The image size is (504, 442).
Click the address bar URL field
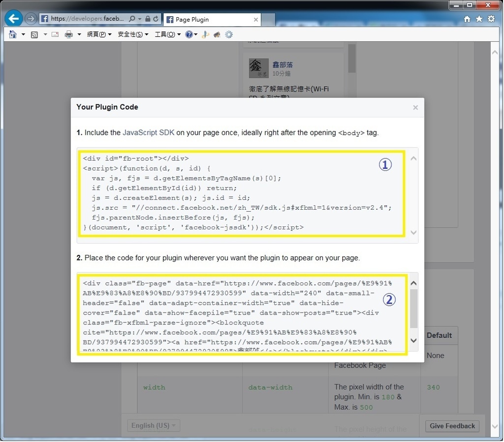[88, 19]
